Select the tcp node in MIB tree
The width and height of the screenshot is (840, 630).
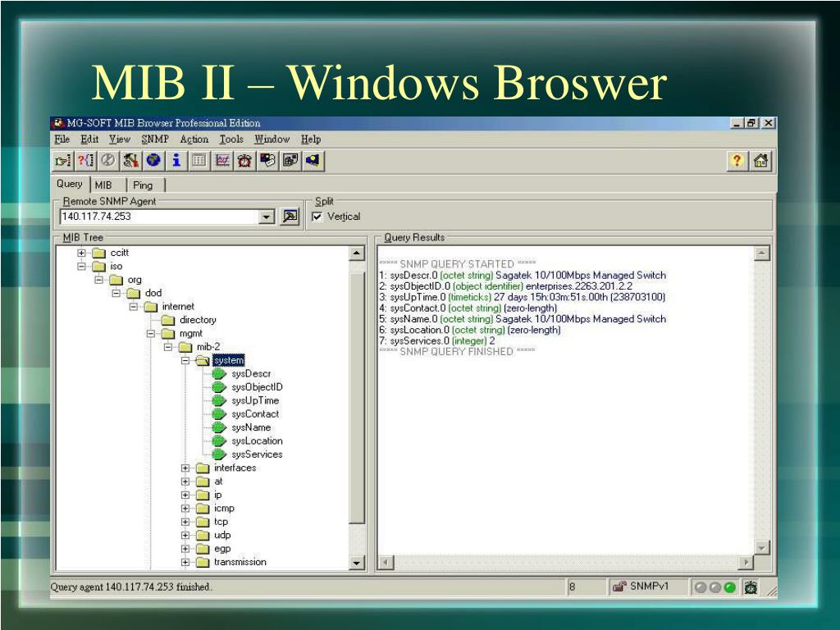click(221, 522)
